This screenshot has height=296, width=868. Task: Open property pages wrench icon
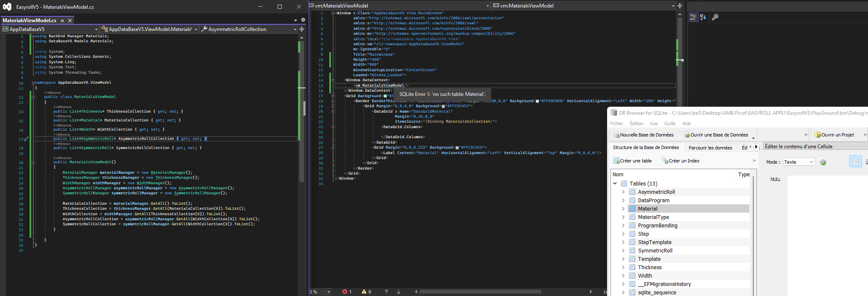[x=715, y=17]
